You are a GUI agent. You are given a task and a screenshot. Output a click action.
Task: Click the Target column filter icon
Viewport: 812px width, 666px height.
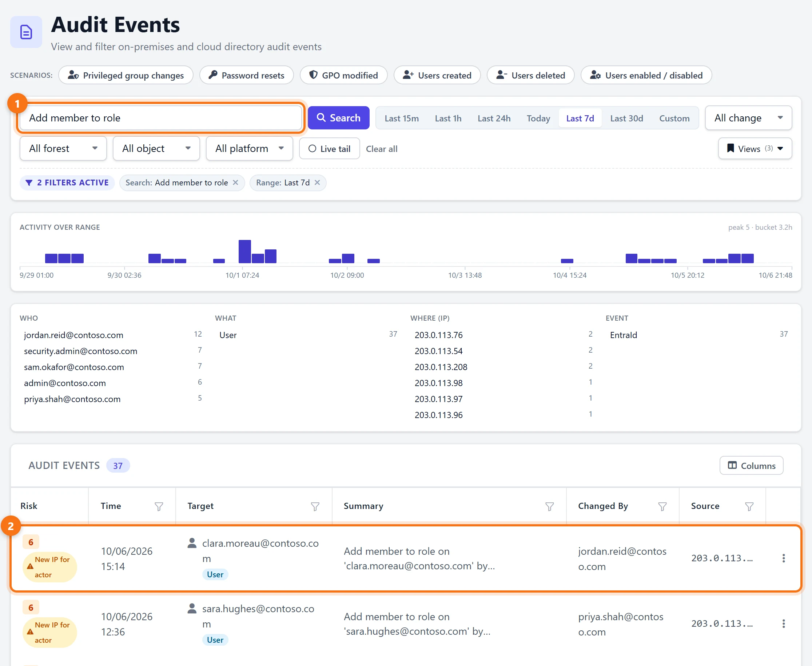click(x=315, y=506)
